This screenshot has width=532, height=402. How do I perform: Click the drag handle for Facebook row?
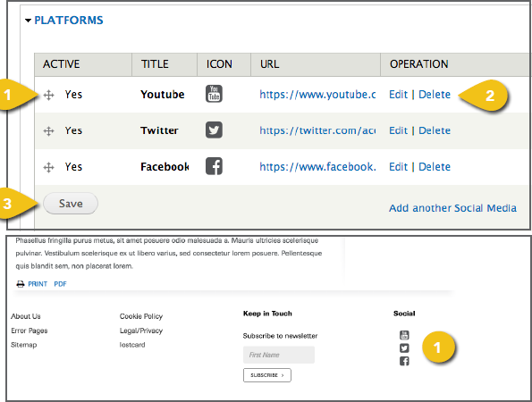pyautogui.click(x=49, y=167)
